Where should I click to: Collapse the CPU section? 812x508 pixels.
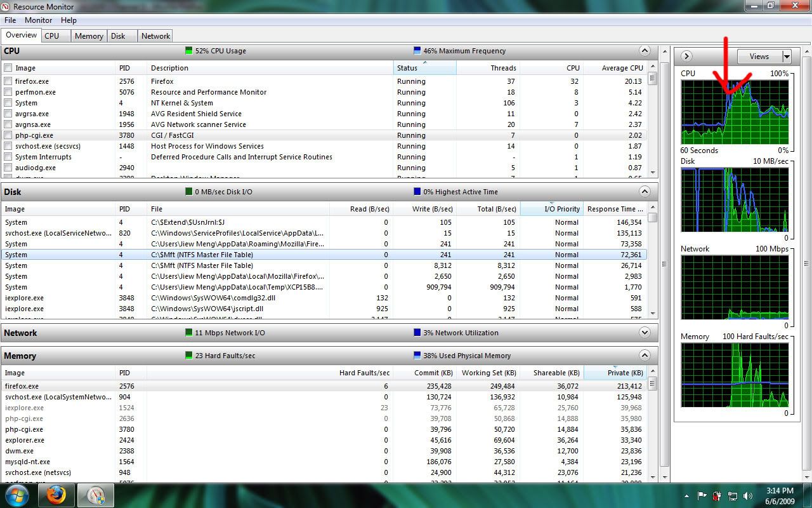coord(645,51)
